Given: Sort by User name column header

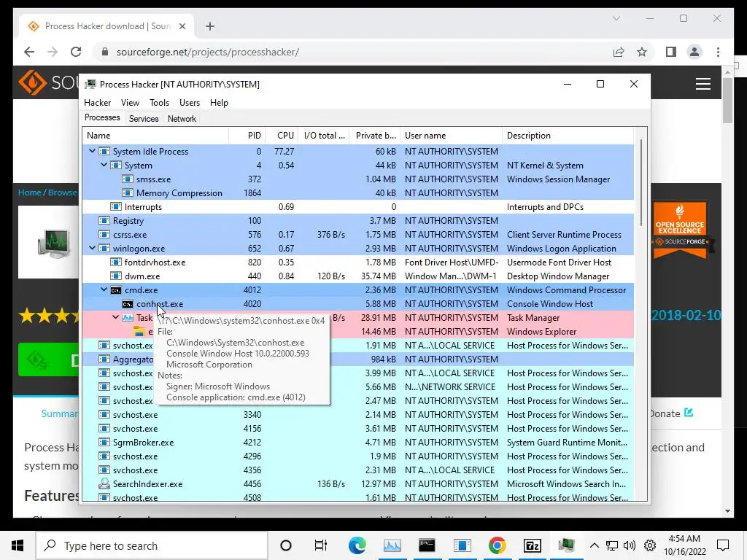Looking at the screenshot, I should pos(451,135).
